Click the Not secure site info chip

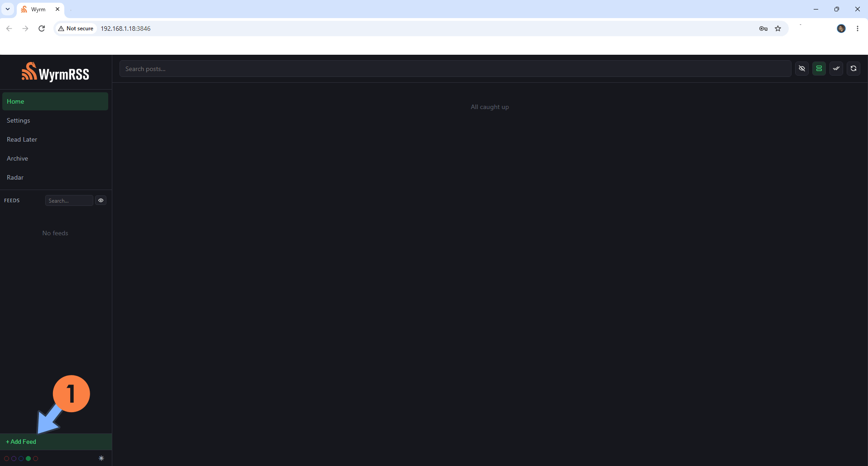[x=76, y=29]
